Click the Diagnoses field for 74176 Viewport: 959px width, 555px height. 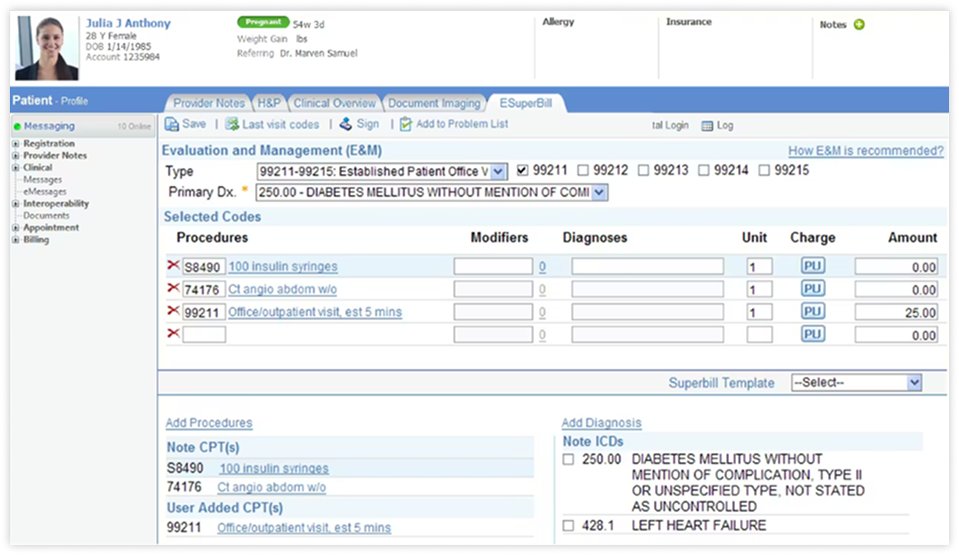pos(648,289)
